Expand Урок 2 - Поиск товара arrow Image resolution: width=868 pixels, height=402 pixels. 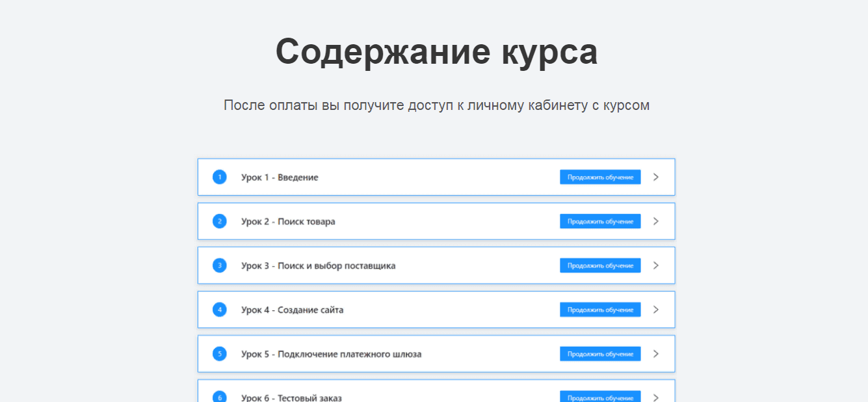655,221
